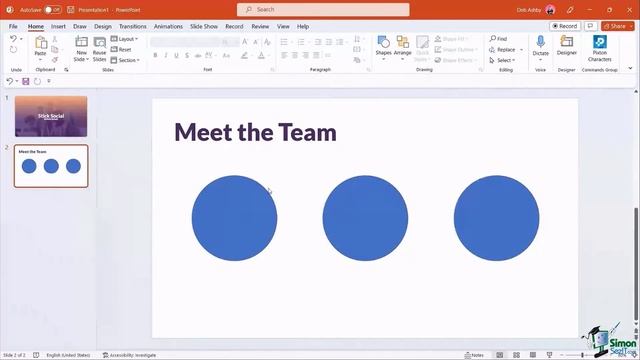Click the Cut scissors icon
This screenshot has height=360, width=640.
point(55,39)
